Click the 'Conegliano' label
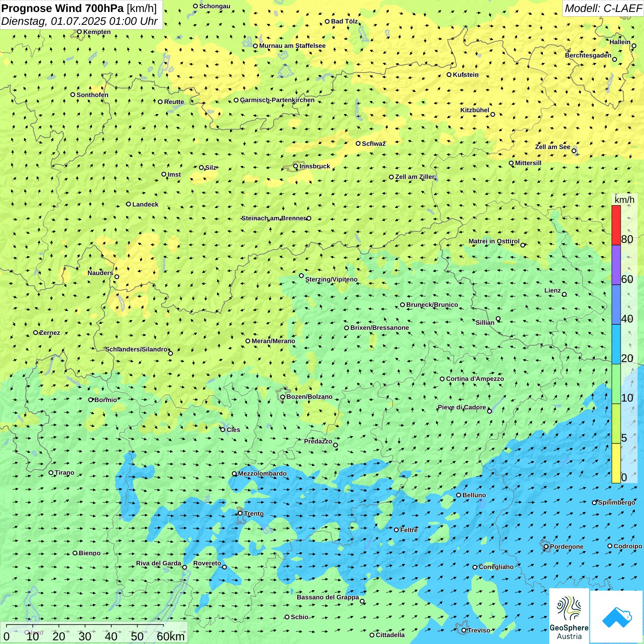 [x=496, y=567]
